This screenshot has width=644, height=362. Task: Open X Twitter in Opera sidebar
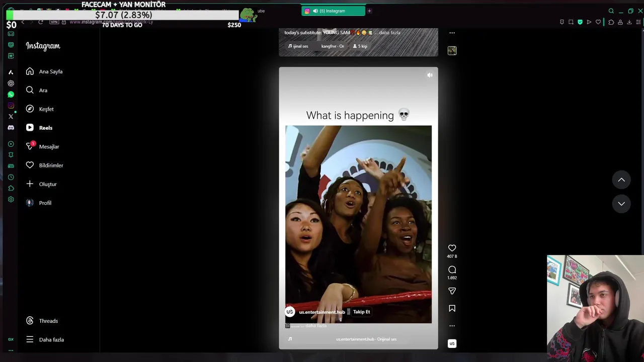coord(11,117)
